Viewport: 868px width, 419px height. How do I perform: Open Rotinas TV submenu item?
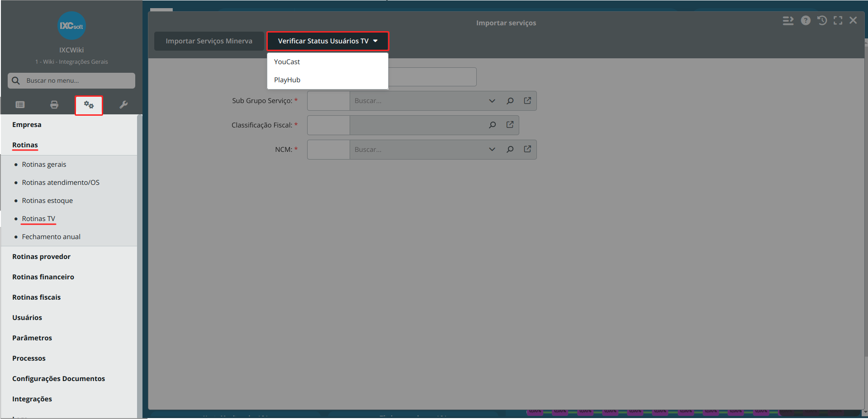[x=38, y=219]
